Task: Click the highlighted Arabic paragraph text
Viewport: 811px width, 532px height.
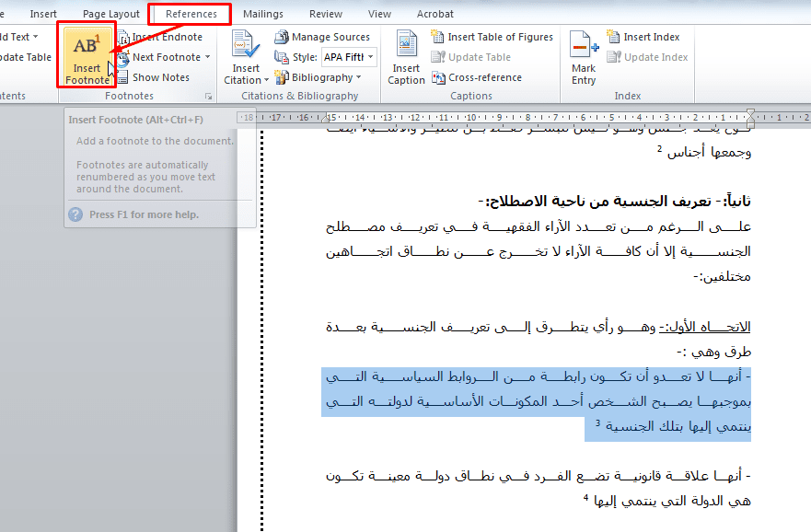Action: [x=536, y=401]
